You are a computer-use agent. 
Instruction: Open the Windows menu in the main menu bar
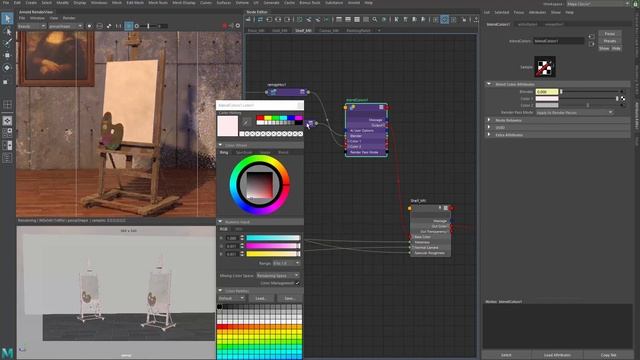click(99, 2)
